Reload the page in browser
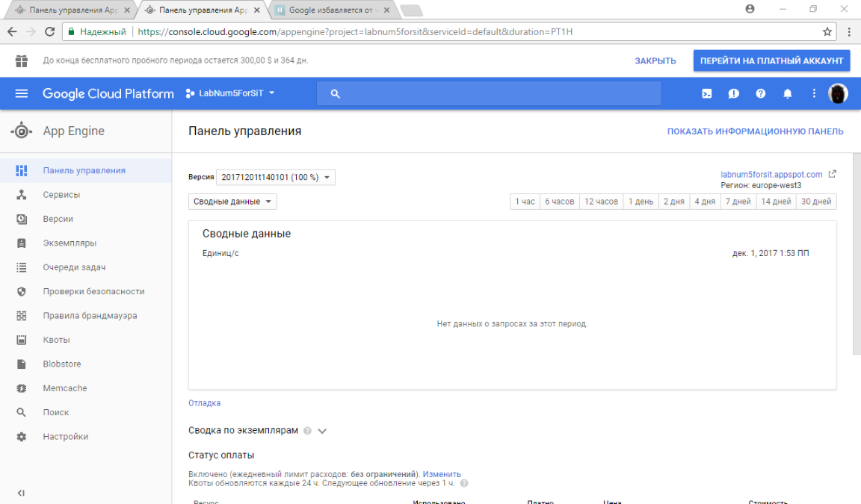 pos(49,32)
